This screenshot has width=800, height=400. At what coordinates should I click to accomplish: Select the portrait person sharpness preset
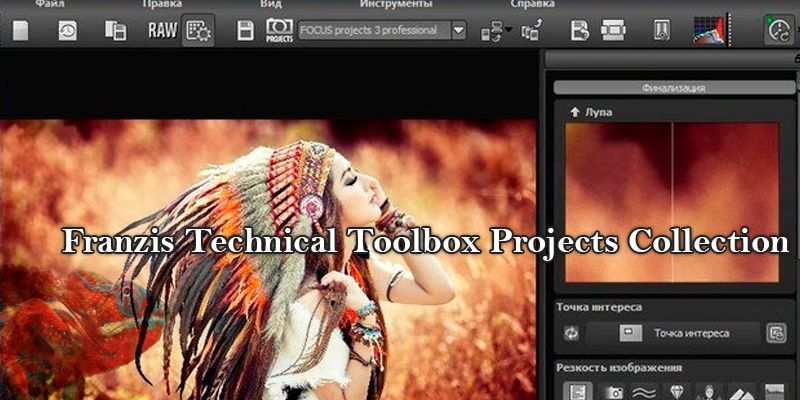tap(710, 391)
